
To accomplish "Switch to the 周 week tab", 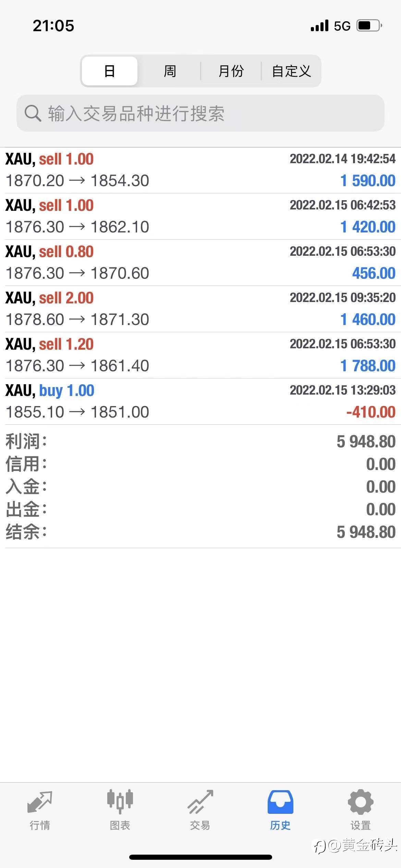I will pyautogui.click(x=170, y=71).
